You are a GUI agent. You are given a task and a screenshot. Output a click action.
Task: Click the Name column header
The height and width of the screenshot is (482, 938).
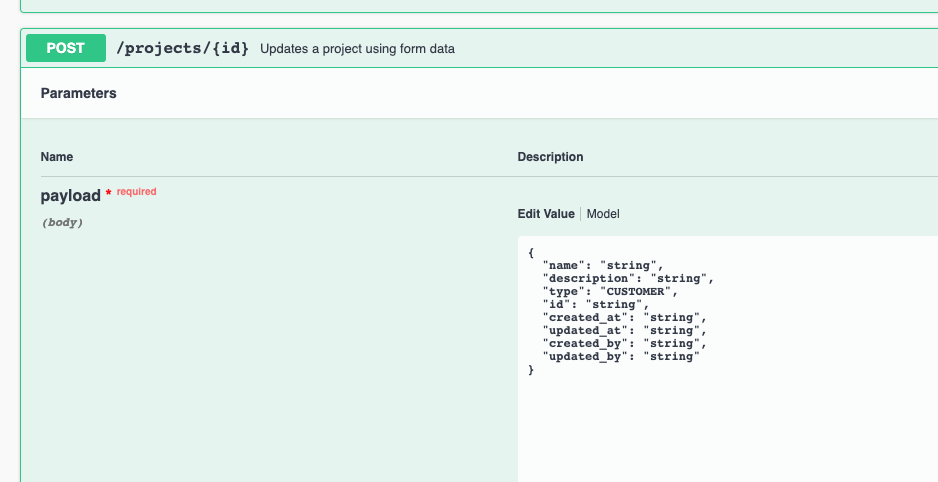pos(57,157)
